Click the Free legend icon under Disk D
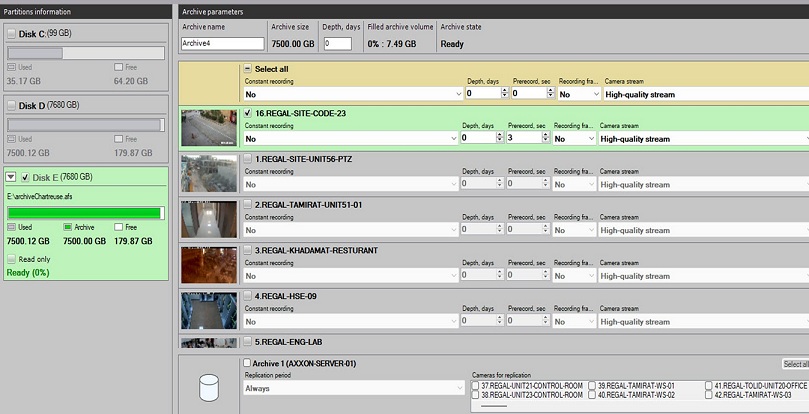 (x=118, y=140)
